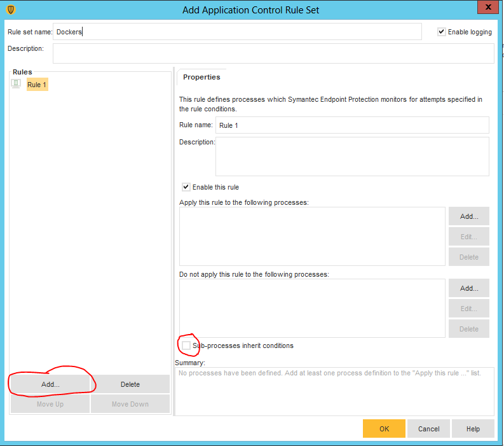
Task: Click the rule set Description field
Action: pyautogui.click(x=273, y=53)
